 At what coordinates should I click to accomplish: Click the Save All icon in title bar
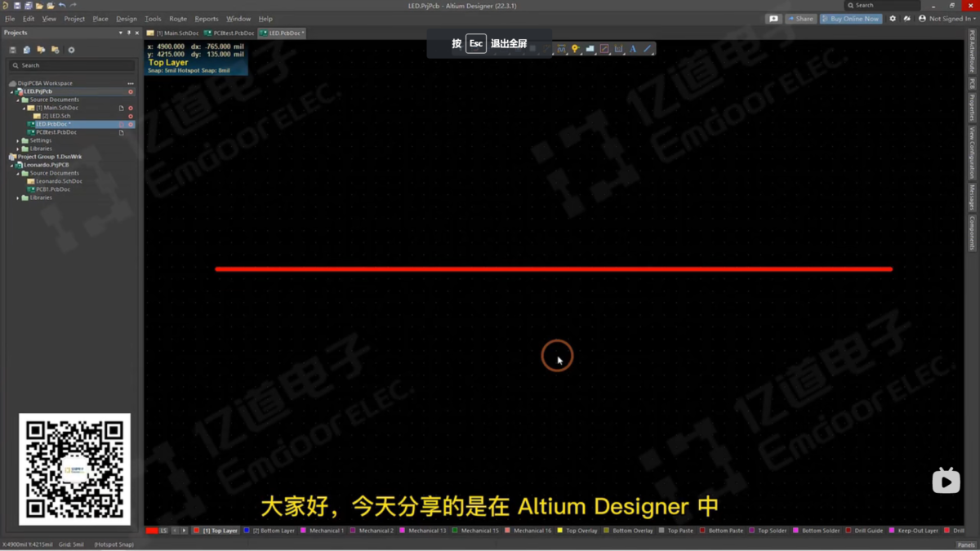tap(28, 6)
